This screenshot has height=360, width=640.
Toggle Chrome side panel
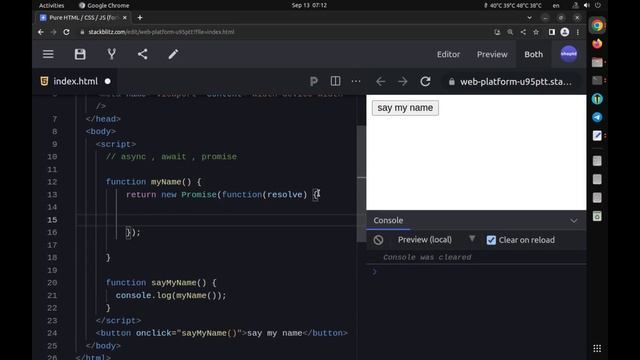551,32
